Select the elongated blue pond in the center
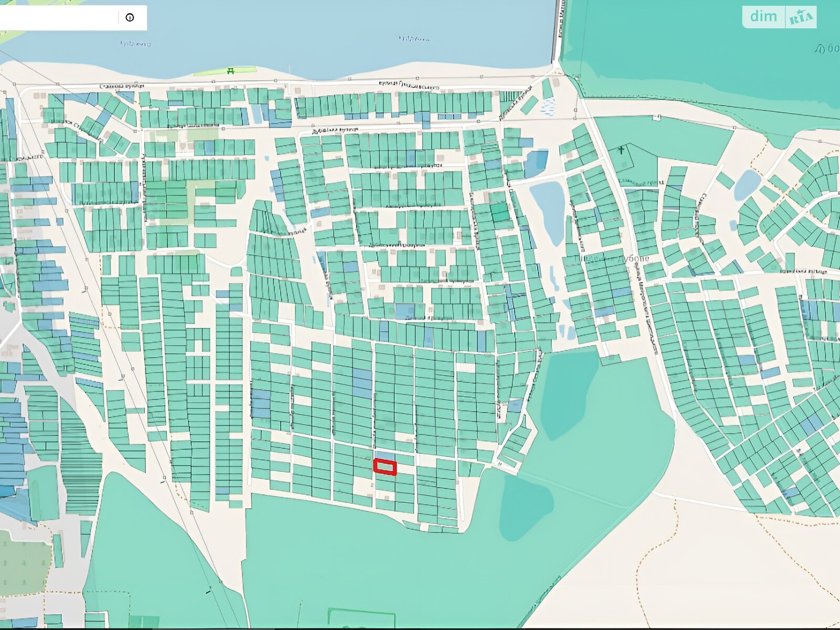 tap(549, 210)
